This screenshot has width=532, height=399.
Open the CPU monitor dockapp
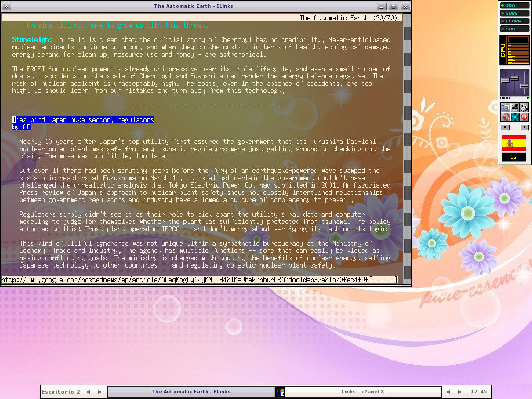pyautogui.click(x=514, y=50)
